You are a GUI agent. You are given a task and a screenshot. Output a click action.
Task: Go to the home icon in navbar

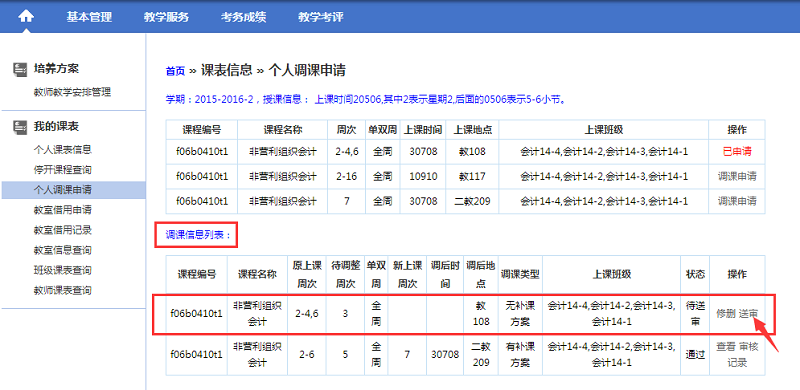click(26, 16)
